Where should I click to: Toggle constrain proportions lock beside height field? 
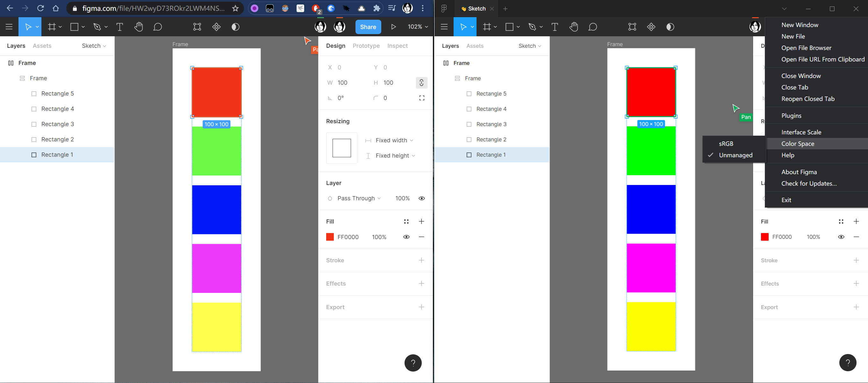pos(421,82)
